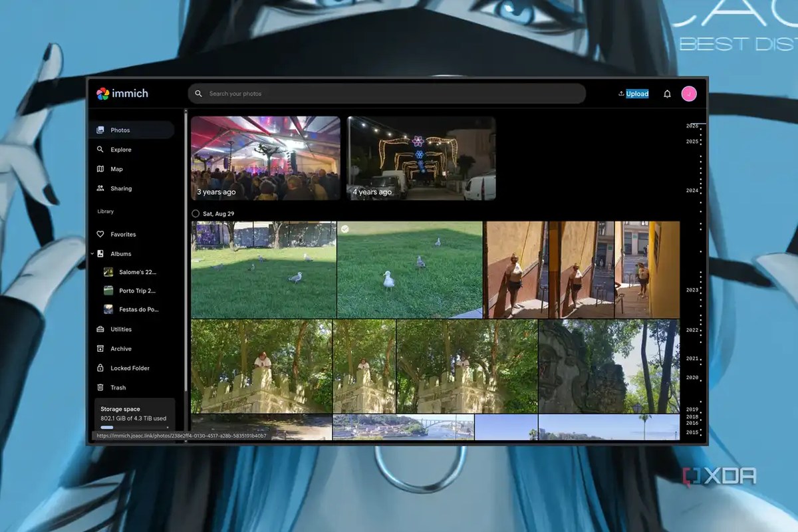Click the Upload button
This screenshot has width=798, height=532.
click(633, 94)
